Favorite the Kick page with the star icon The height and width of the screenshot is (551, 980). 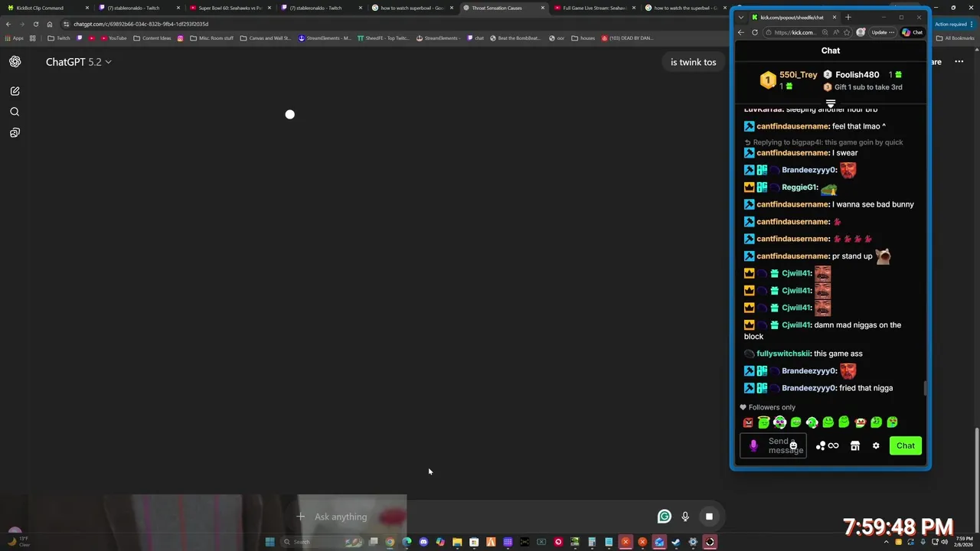[848, 32]
